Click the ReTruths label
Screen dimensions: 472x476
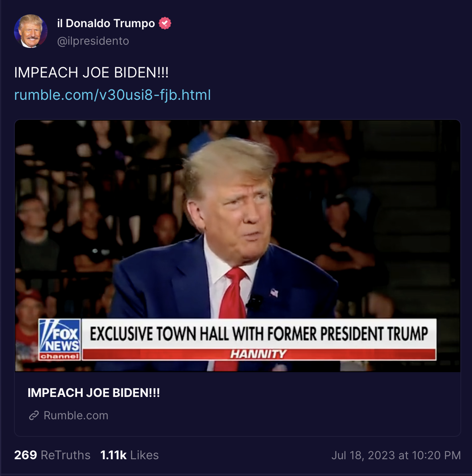65,455
